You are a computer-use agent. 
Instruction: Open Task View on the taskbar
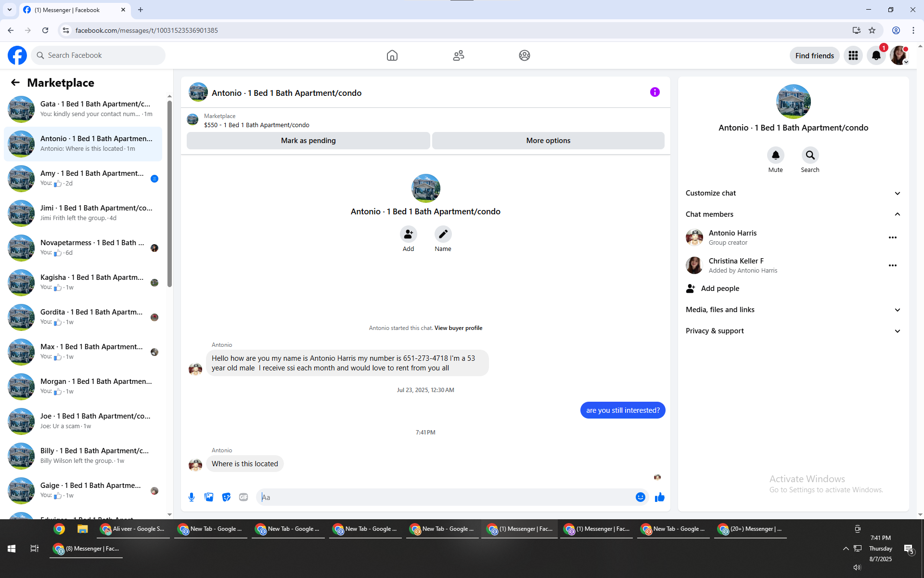tap(35, 549)
